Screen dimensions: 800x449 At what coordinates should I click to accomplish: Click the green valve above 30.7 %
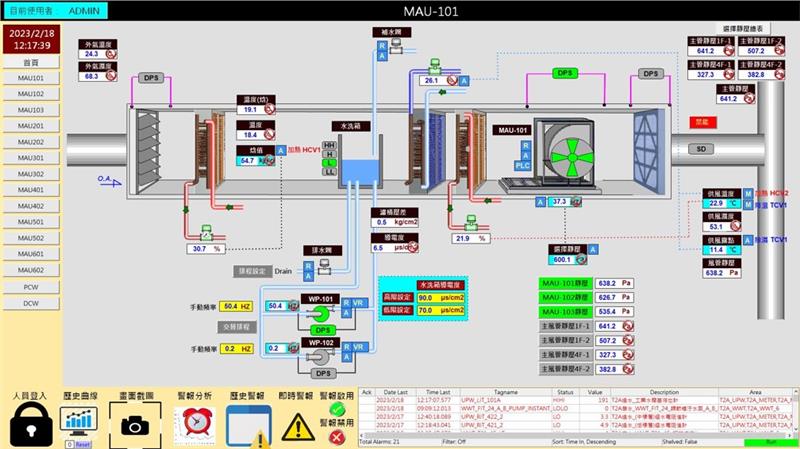coord(206,233)
